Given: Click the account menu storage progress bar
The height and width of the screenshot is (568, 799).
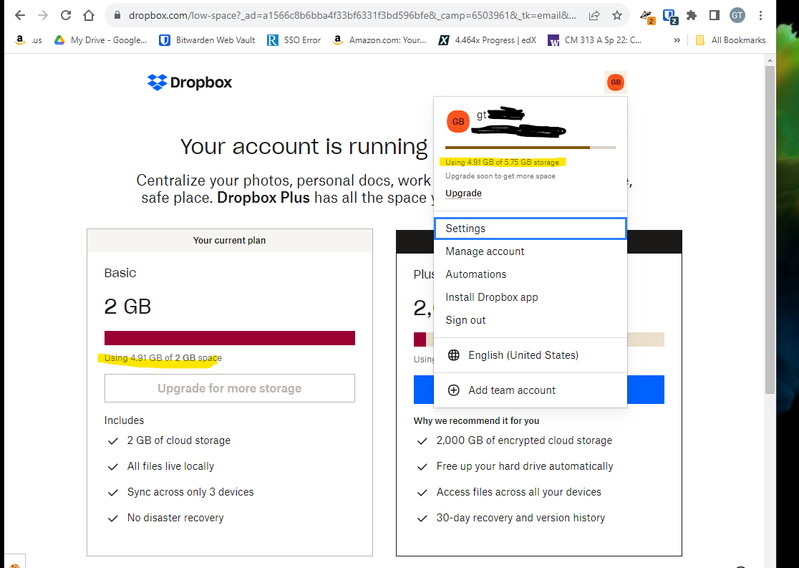Looking at the screenshot, I should [530, 147].
